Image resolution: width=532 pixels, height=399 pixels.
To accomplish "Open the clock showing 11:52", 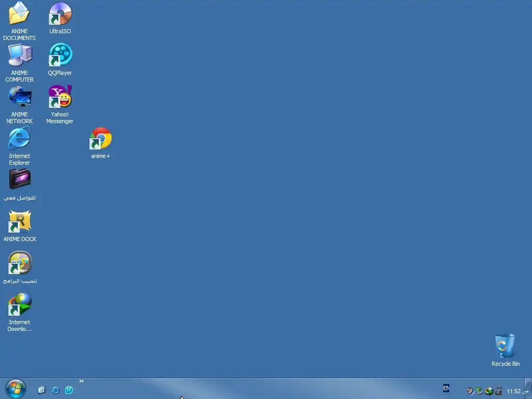I will pyautogui.click(x=518, y=391).
